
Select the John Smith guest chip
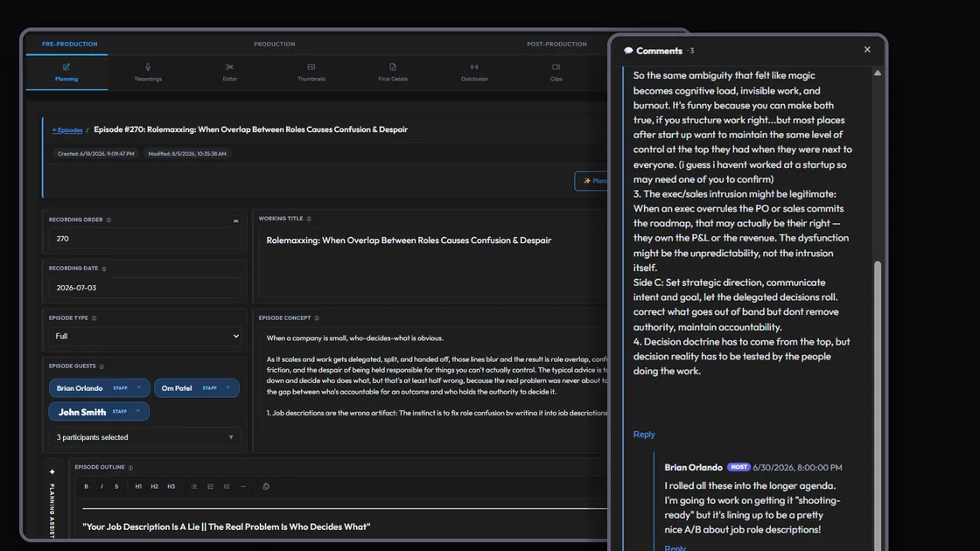pyautogui.click(x=99, y=412)
